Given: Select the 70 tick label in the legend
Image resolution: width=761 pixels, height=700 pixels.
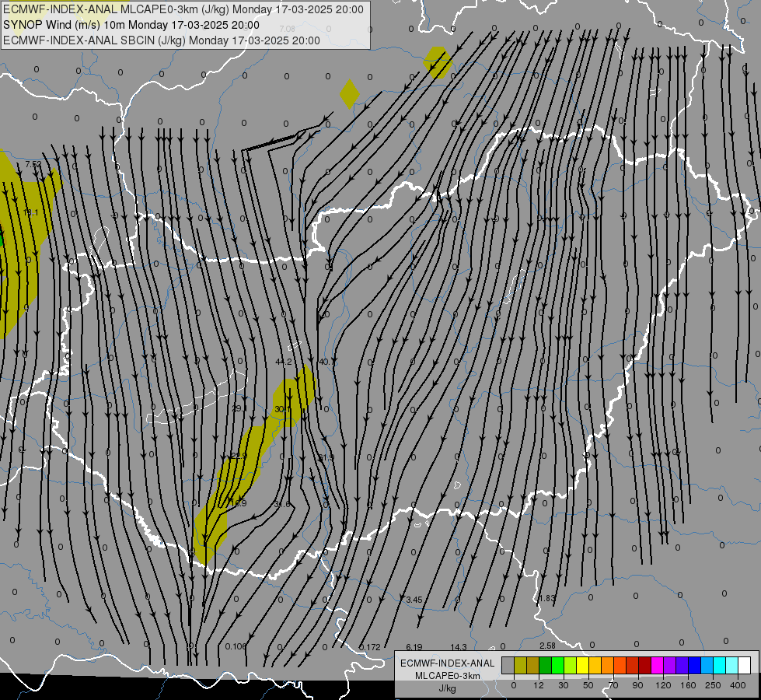Looking at the screenshot, I should [x=613, y=685].
